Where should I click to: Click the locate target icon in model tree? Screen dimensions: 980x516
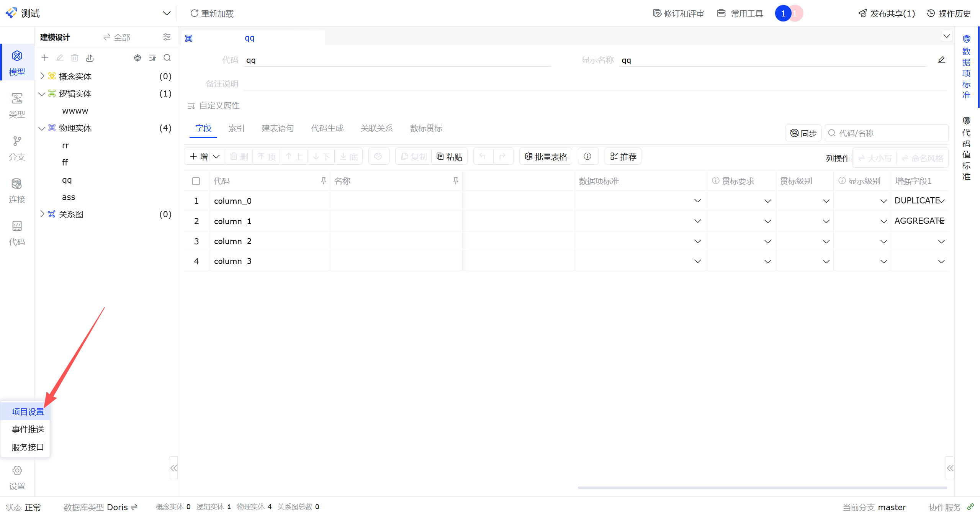137,58
